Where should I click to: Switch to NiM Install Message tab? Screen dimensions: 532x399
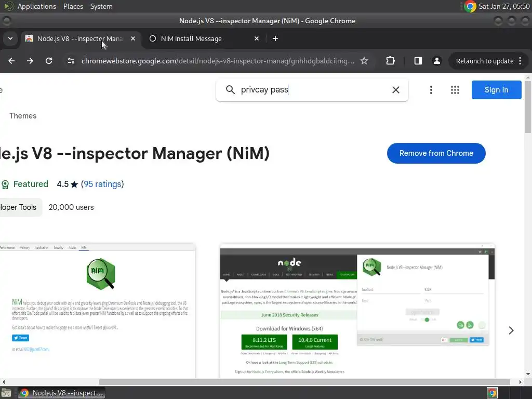(191, 38)
